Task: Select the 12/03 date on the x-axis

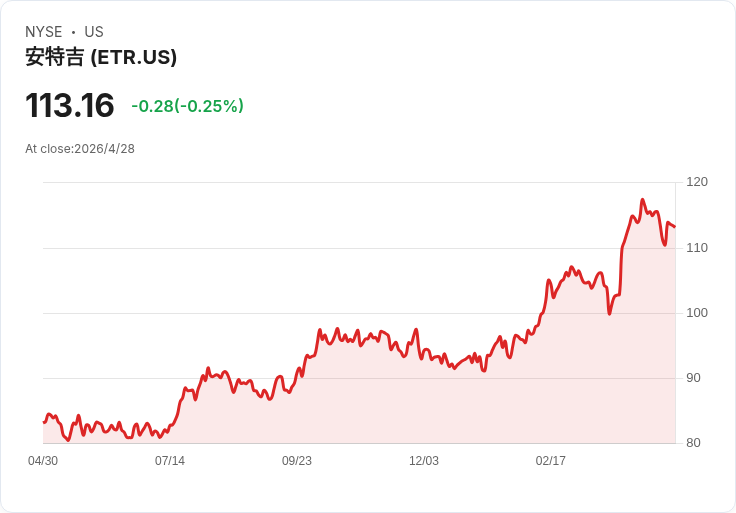Action: click(424, 461)
